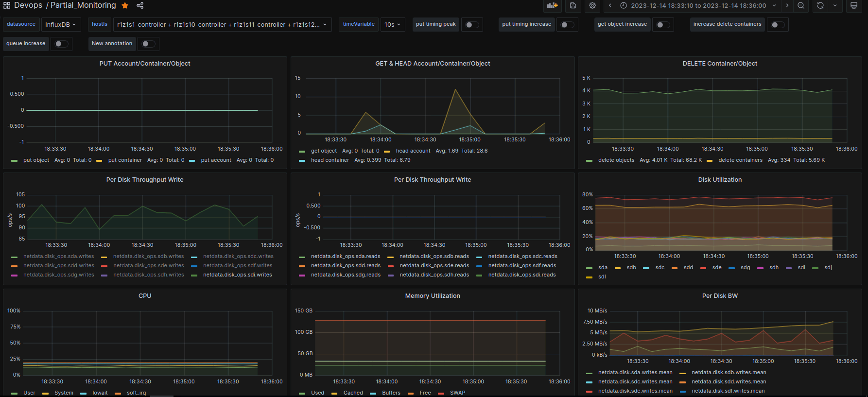Switch on the queue increase annotation
868x397 pixels.
(61, 44)
